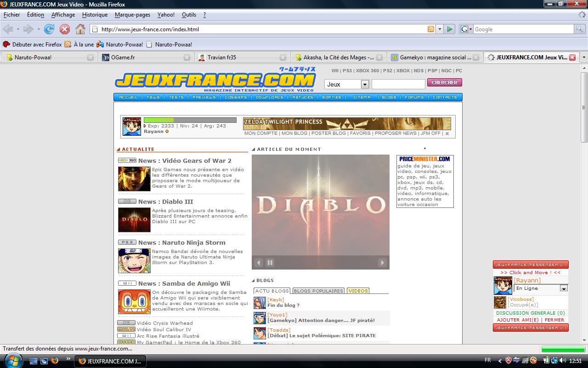Click the taskbar clock 12:51
Image resolution: width=588 pixels, height=368 pixels.
[x=575, y=361]
